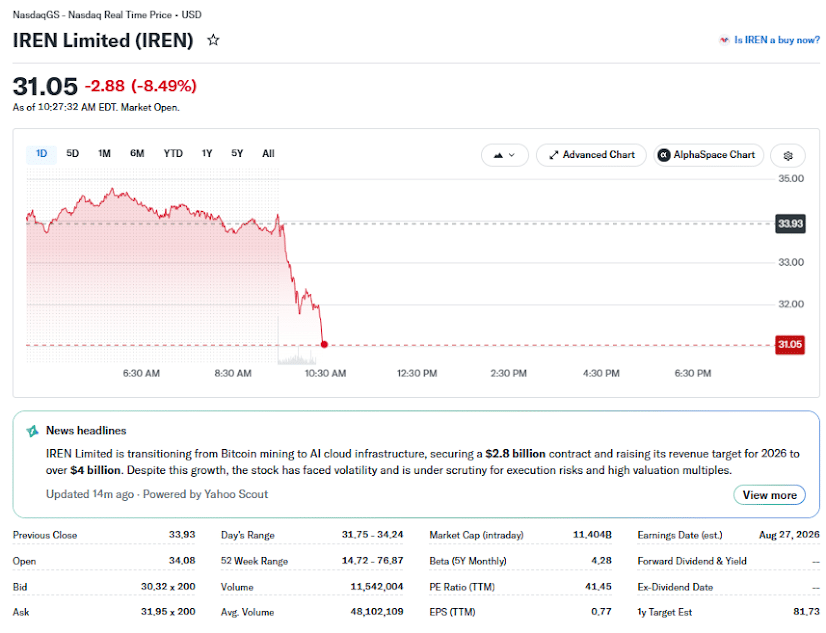Click View more in News headlines
This screenshot has height=633, width=826.
point(770,495)
